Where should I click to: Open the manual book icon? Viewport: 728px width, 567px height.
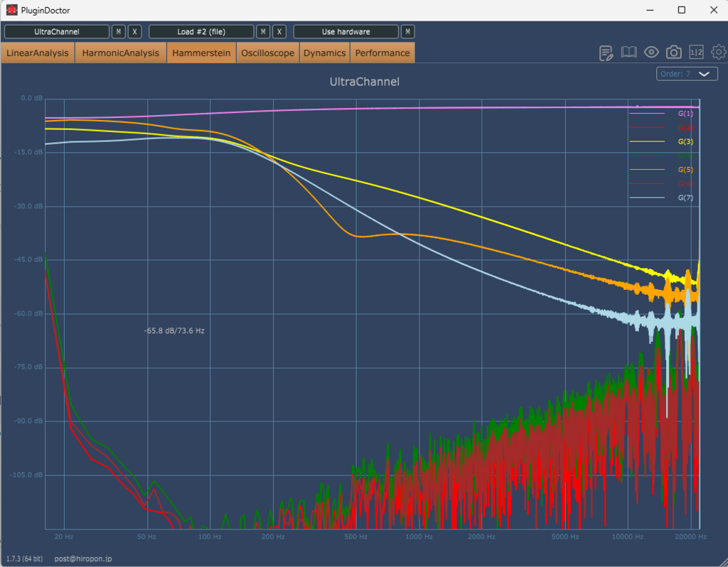(x=628, y=52)
